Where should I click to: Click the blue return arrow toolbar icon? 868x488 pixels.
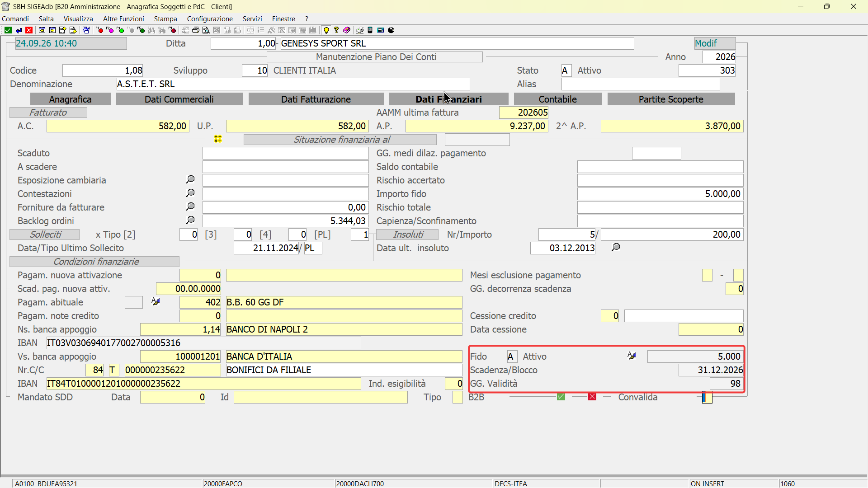tap(19, 30)
